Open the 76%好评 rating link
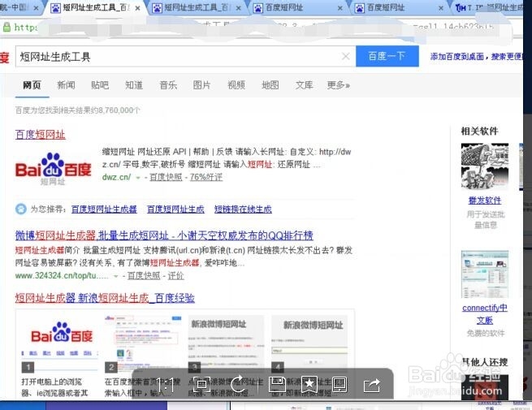The width and height of the screenshot is (532, 410). coord(206,177)
